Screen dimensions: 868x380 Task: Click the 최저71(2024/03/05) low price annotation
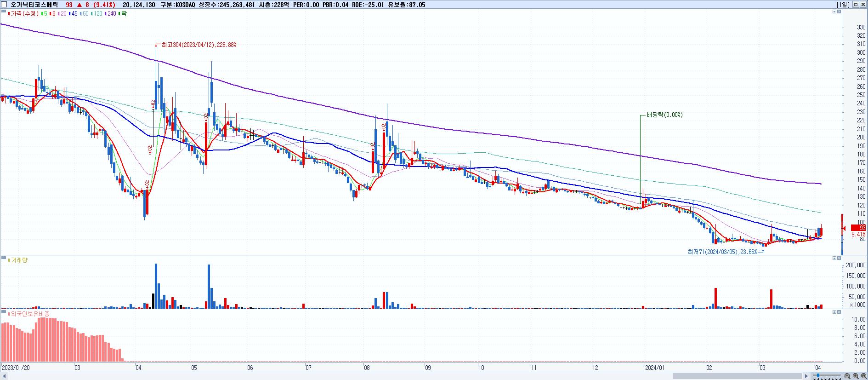(x=722, y=252)
